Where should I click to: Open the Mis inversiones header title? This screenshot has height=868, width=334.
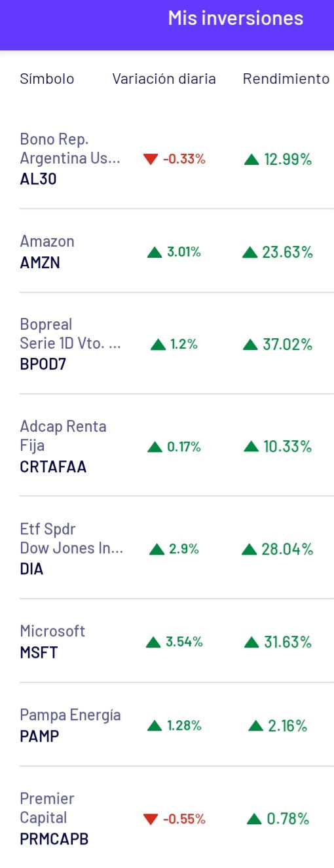coord(236,18)
